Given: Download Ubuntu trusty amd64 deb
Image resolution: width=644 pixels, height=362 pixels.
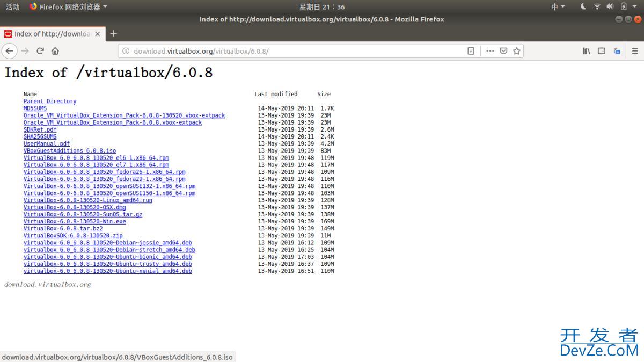Looking at the screenshot, I should (x=108, y=264).
